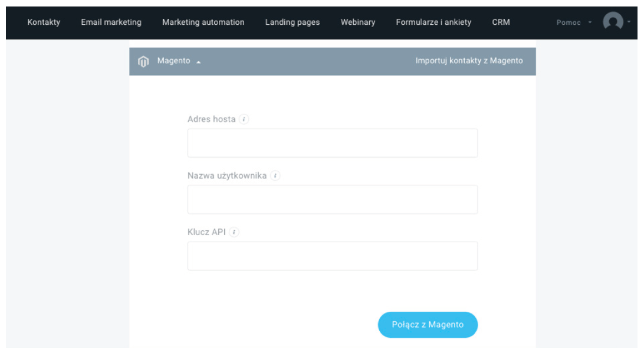Viewport: 644px width, 359px height.
Task: Click the Adres hosta label text
Action: click(212, 119)
